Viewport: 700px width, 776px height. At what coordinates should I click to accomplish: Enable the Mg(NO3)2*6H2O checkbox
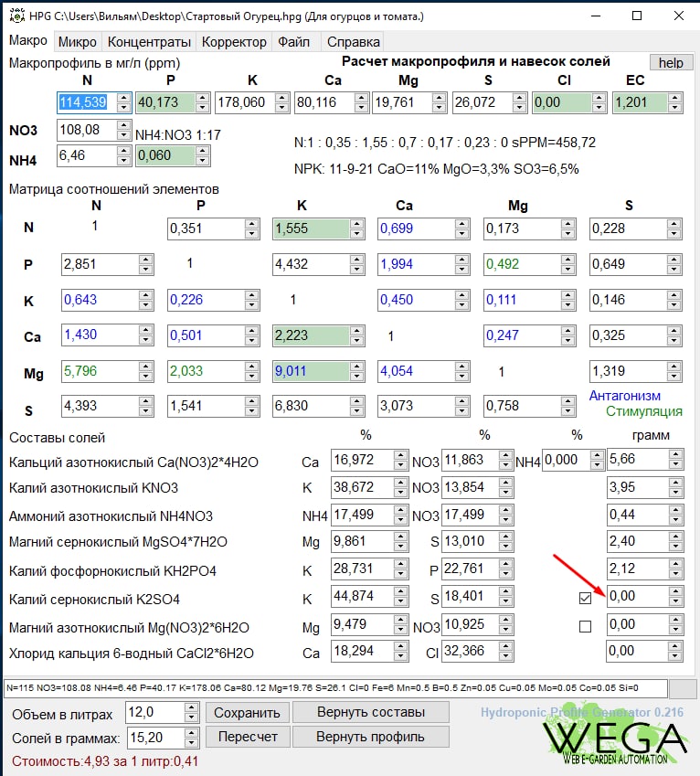585,626
